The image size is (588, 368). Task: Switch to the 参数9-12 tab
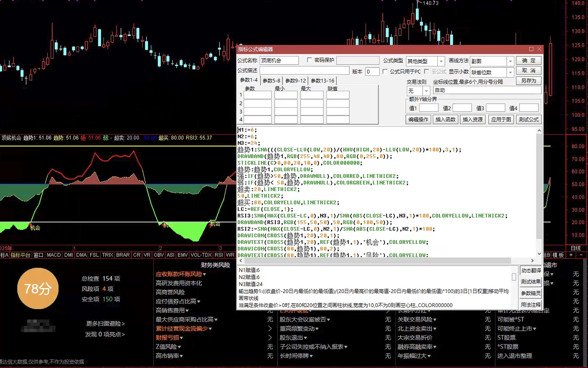tap(296, 80)
